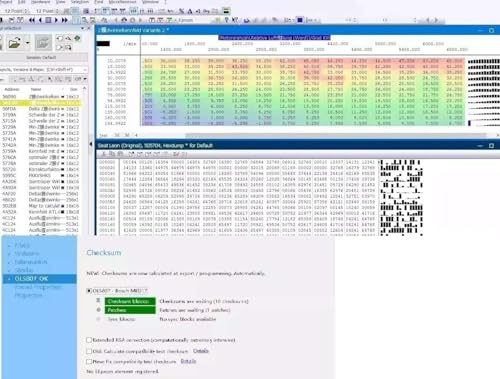Expand the arrow next to the folder icon
This screenshot has width=500, height=379.
pos(27,43)
